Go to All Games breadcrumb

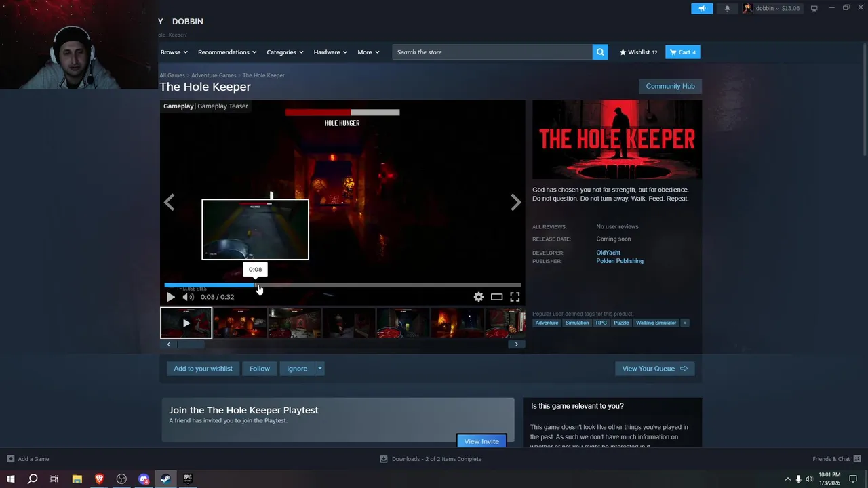(172, 75)
